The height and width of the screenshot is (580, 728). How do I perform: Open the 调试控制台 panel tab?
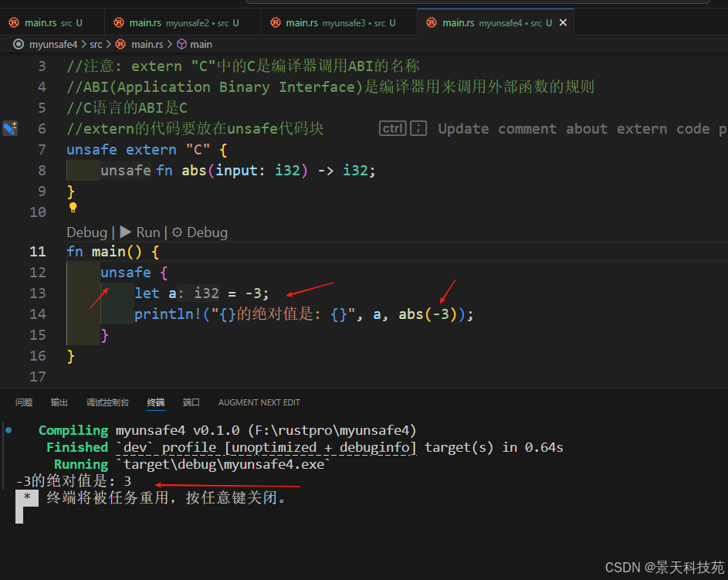pyautogui.click(x=107, y=402)
